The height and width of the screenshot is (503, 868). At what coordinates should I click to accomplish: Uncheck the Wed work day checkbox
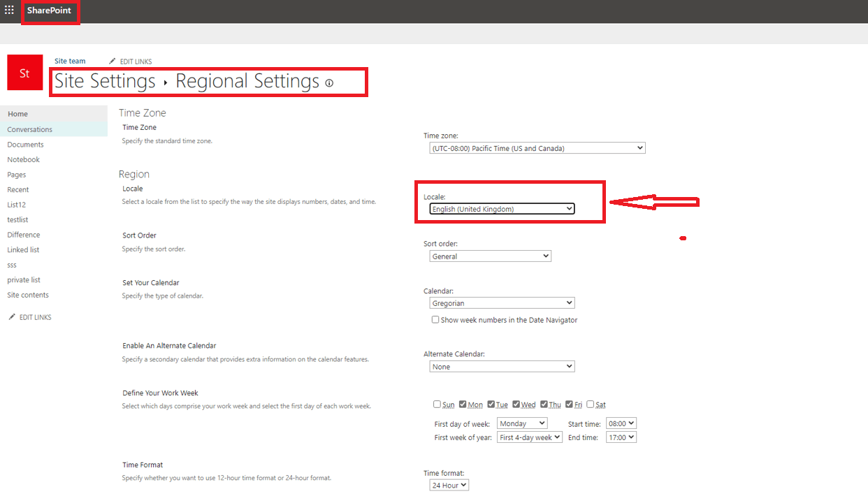(x=516, y=404)
